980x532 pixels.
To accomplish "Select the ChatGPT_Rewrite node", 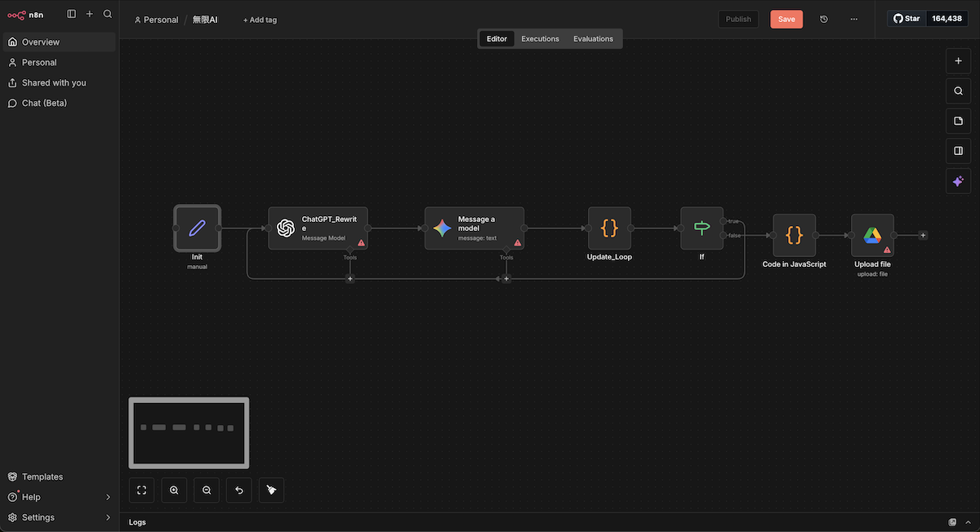I will click(318, 228).
